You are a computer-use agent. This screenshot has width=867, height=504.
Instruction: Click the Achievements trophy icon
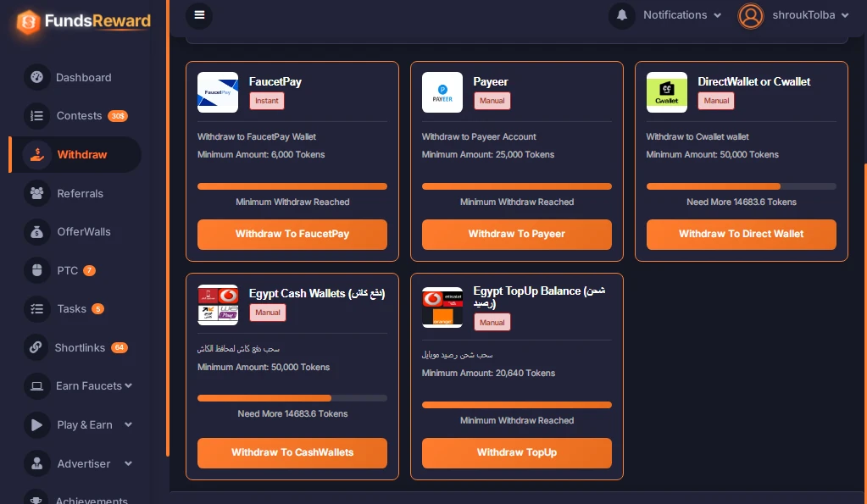(x=36, y=498)
